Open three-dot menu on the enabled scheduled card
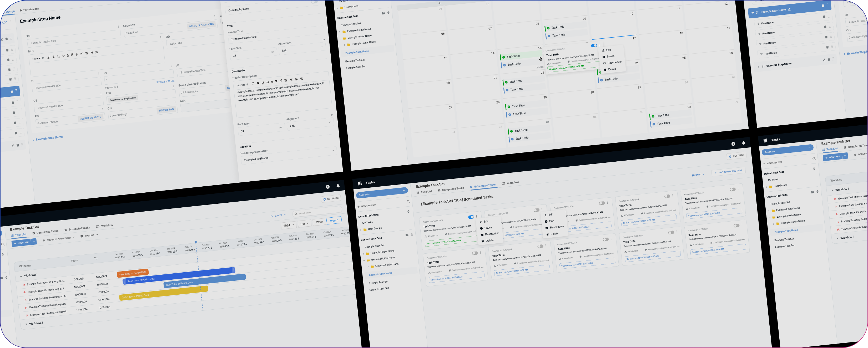This screenshot has width=868, height=348. pos(476,216)
